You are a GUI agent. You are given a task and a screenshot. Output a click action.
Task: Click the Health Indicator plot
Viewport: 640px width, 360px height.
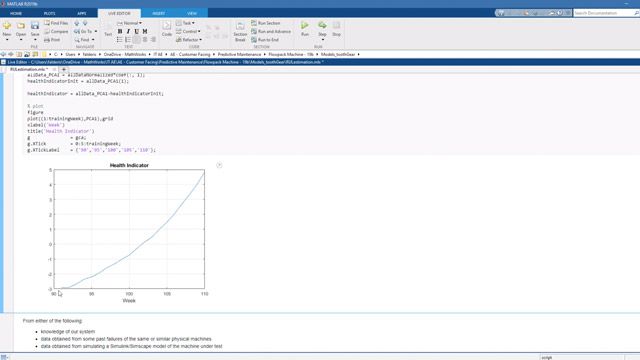click(x=129, y=229)
